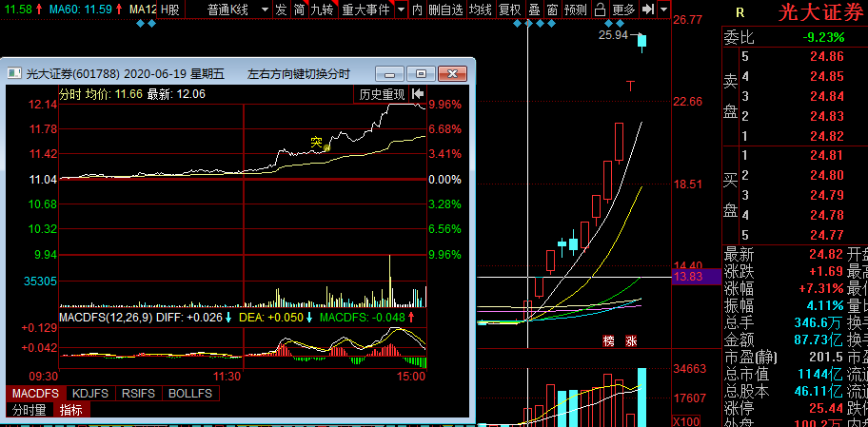868x427 pixels.
Task: Click the 历史重现 button in intraday popup
Action: click(382, 94)
